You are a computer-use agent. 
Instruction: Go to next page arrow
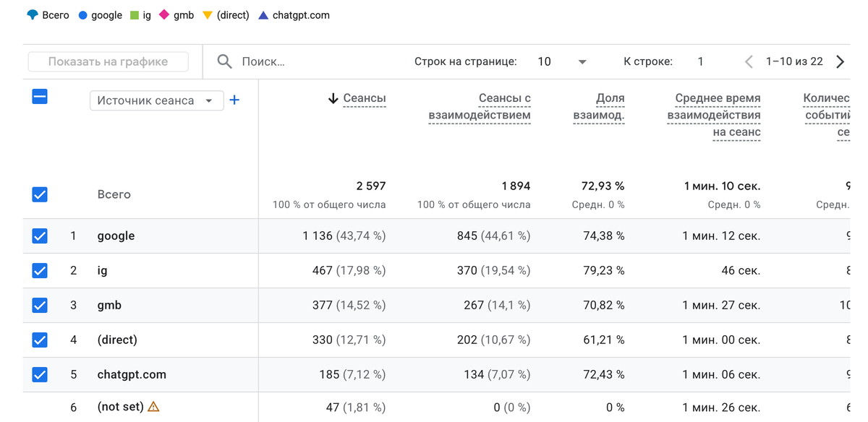coord(840,61)
